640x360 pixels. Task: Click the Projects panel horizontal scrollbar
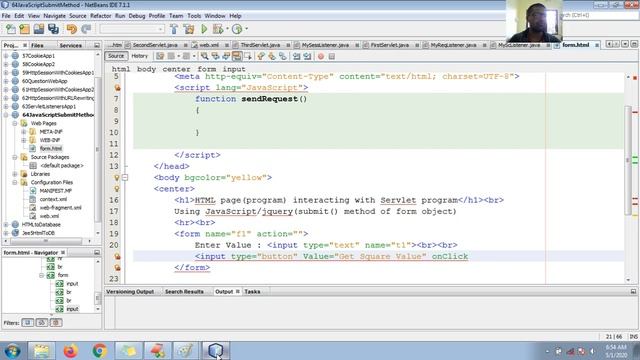coord(46,241)
